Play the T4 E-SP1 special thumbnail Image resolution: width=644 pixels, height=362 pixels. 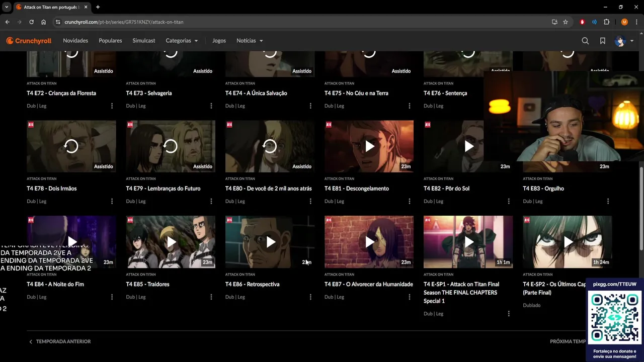pyautogui.click(x=468, y=242)
